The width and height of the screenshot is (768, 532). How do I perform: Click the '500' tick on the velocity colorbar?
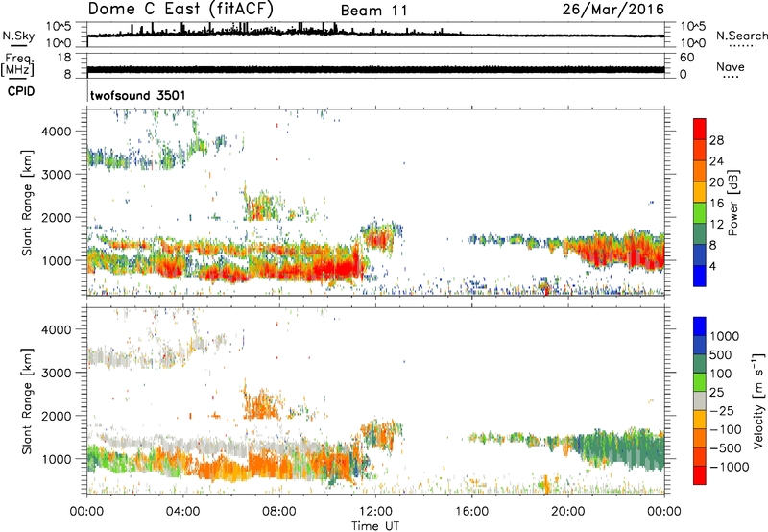720,355
